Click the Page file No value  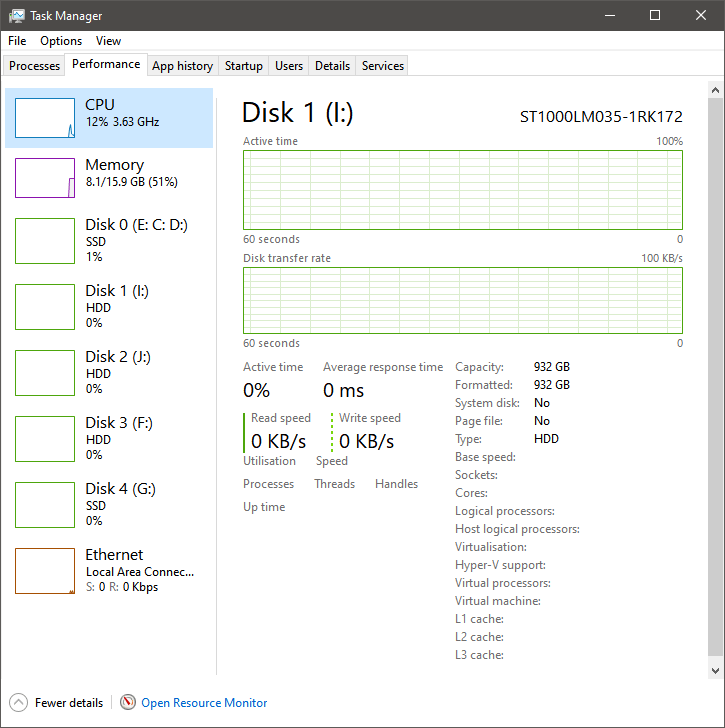click(542, 421)
